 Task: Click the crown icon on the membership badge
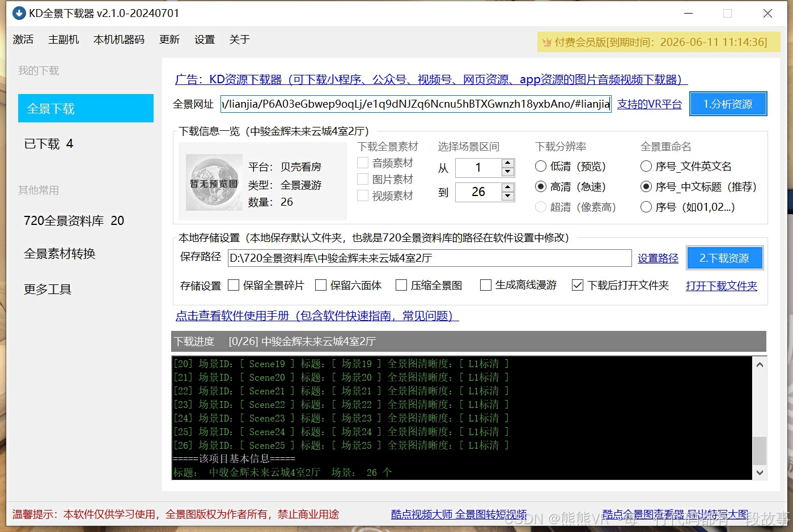[x=547, y=42]
